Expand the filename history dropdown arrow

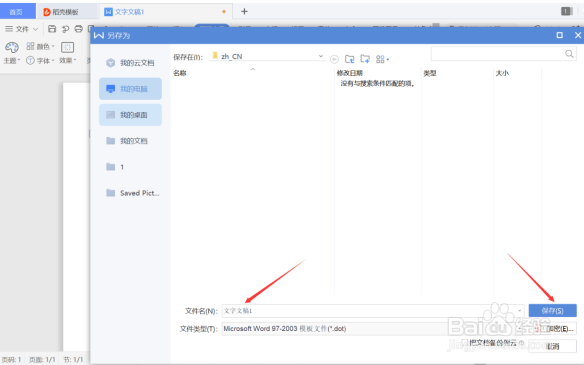520,311
